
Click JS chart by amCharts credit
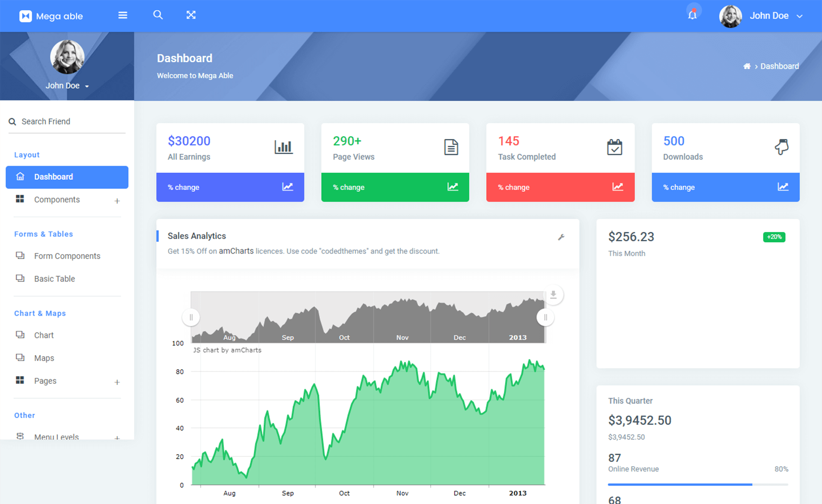pyautogui.click(x=227, y=350)
